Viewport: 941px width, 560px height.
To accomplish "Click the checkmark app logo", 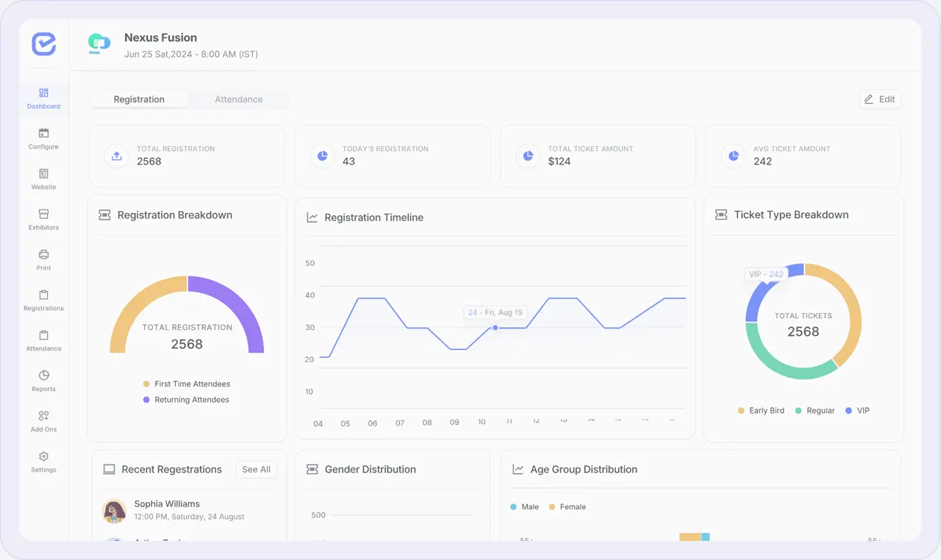I will point(43,44).
